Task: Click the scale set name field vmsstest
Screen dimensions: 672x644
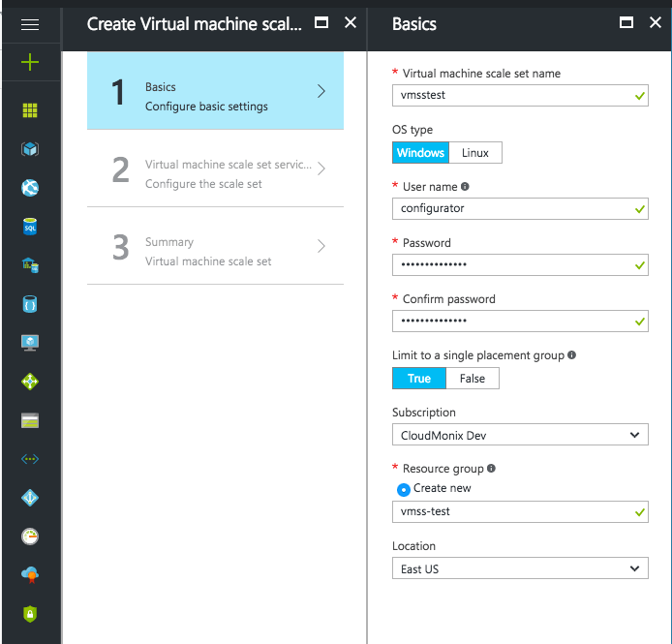Action: pos(520,95)
